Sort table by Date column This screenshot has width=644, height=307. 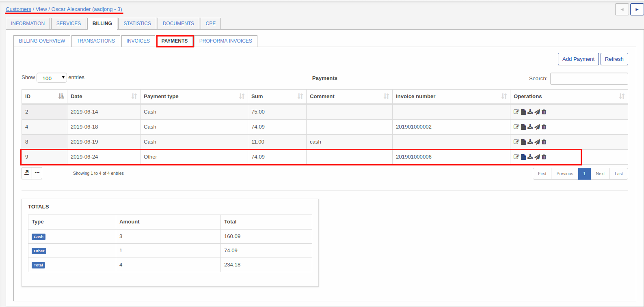(x=104, y=97)
